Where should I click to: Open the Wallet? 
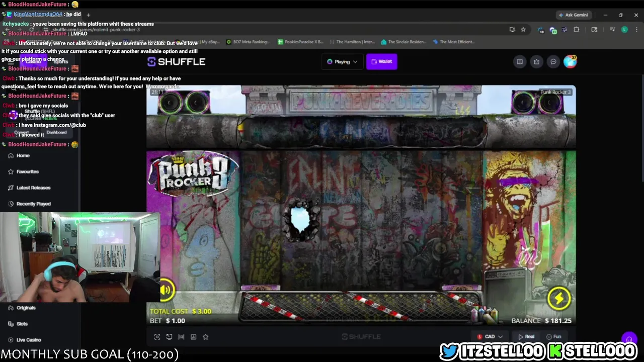pyautogui.click(x=381, y=61)
